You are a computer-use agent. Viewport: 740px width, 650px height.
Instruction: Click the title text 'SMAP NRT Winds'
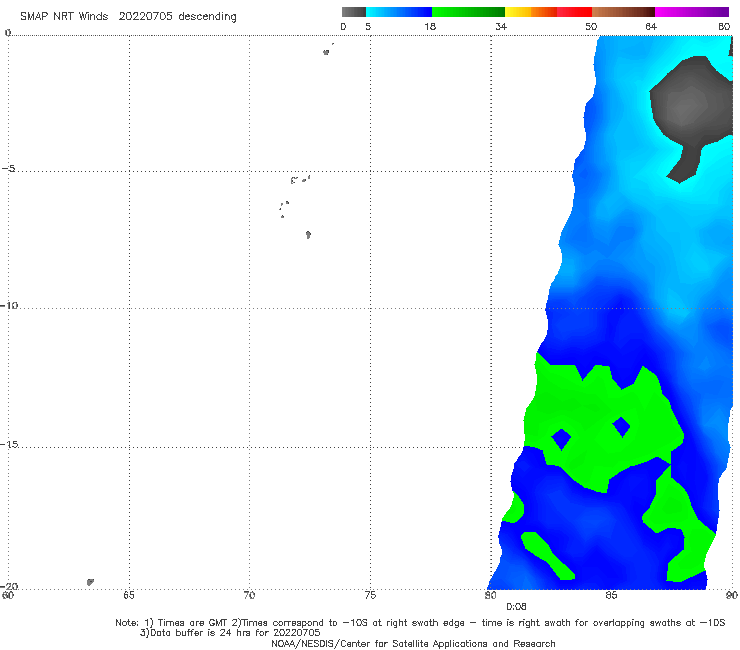point(64,16)
